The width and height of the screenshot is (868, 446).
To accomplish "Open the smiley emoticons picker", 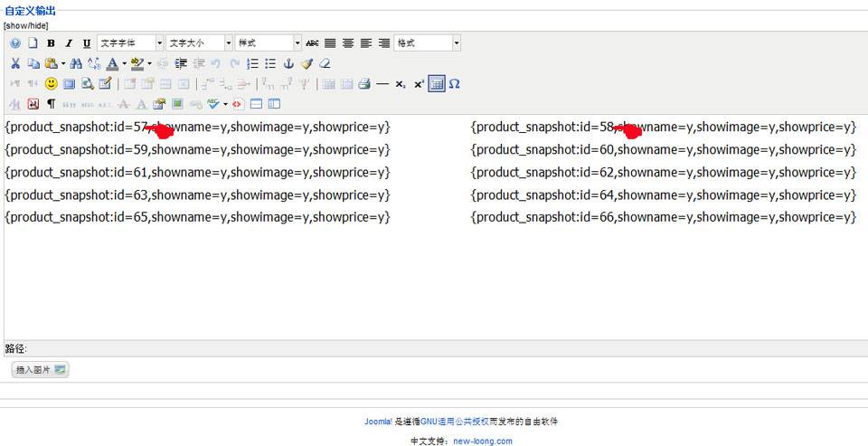I will click(51, 83).
